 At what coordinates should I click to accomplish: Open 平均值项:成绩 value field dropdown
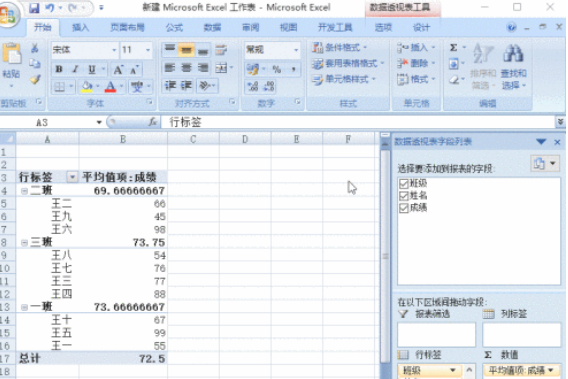[551, 370]
